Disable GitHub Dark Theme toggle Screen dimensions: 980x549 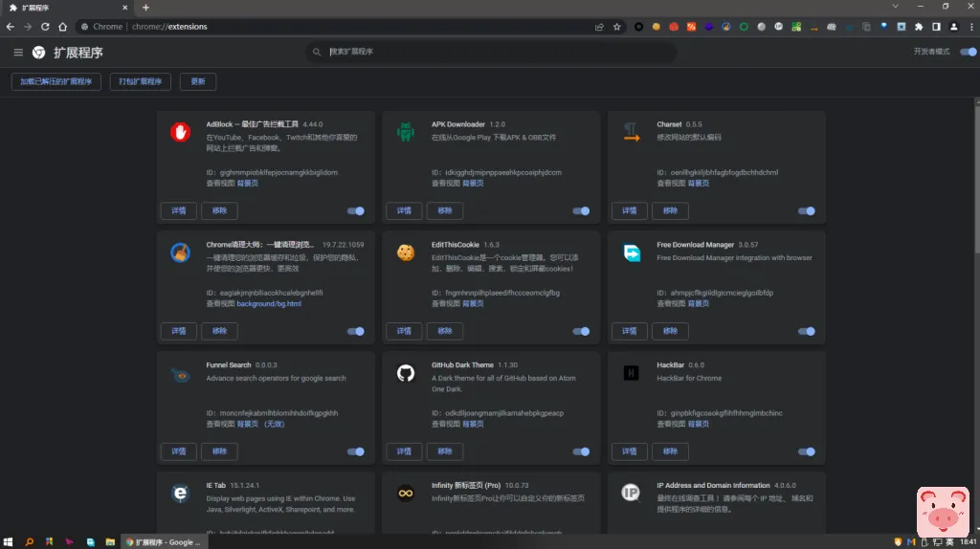pos(581,451)
